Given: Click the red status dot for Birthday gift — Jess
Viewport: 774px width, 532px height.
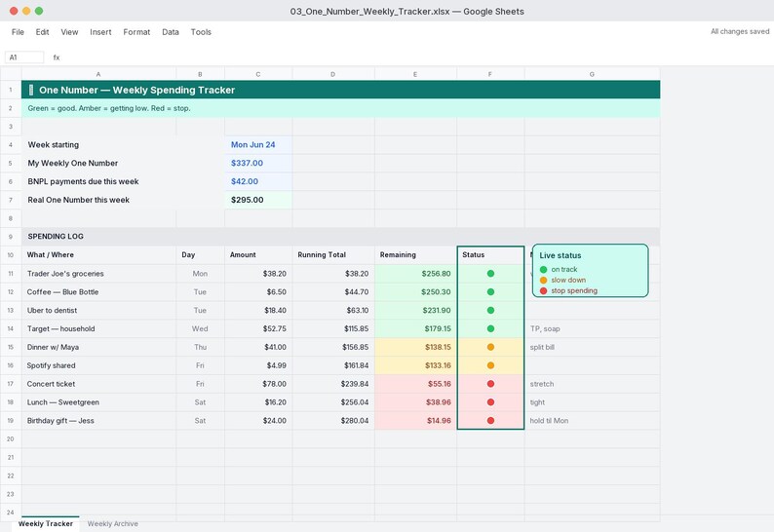Looking at the screenshot, I should pos(490,421).
